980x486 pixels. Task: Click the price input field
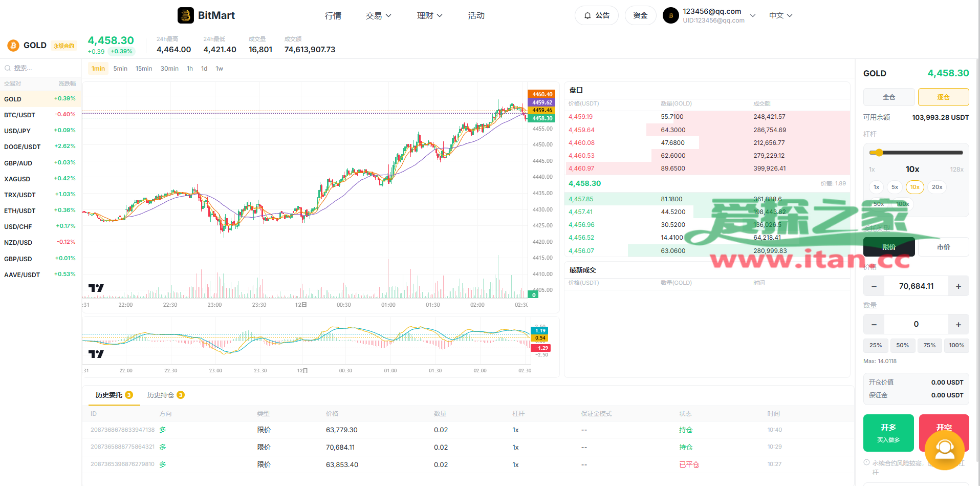(916, 286)
